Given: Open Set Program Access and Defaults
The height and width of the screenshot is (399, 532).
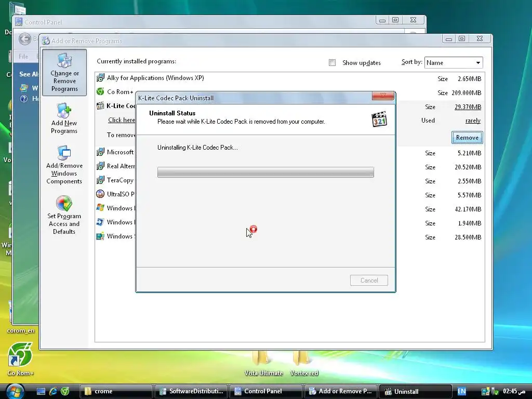Looking at the screenshot, I should (x=64, y=215).
